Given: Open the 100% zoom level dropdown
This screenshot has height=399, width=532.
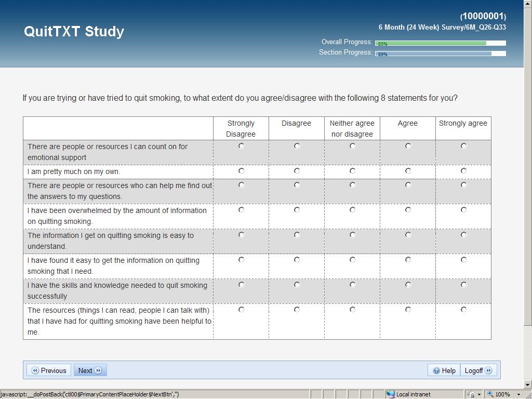Looking at the screenshot, I should click(519, 394).
